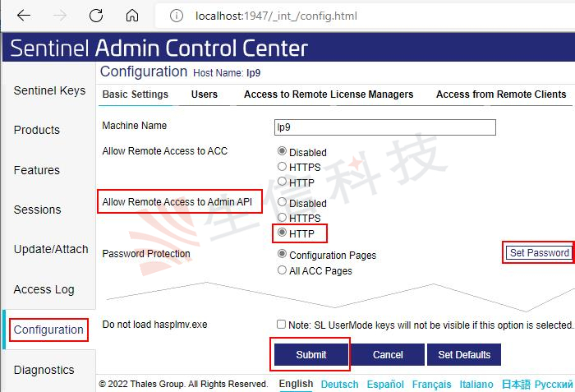Cancel the configuration changes
This screenshot has height=392, width=575.
(x=388, y=354)
